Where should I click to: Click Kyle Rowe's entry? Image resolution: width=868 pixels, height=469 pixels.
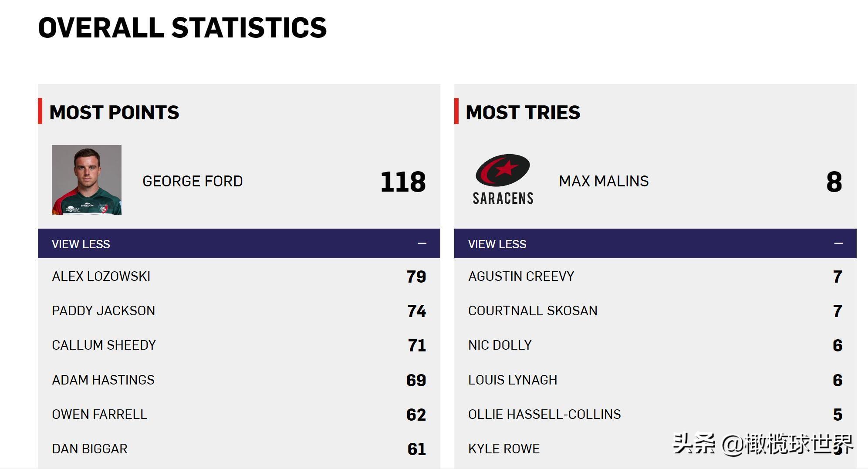(504, 449)
